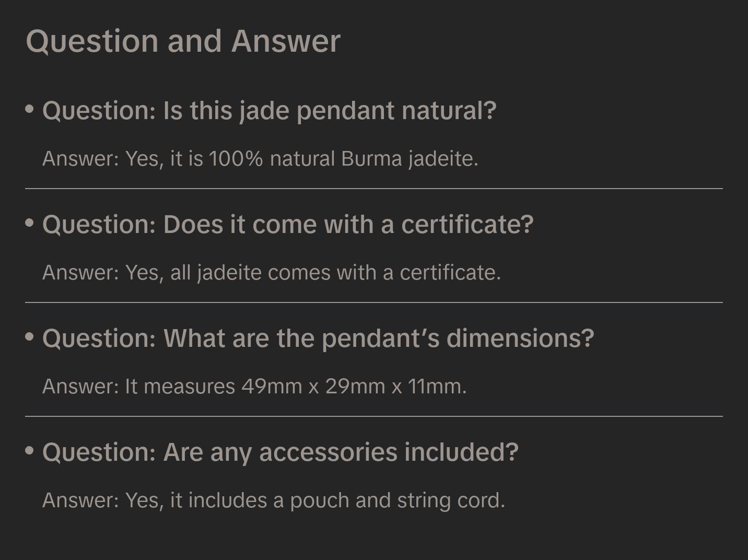The image size is (748, 560).
Task: Click the divider line below the certificate answer
Action: [x=374, y=302]
